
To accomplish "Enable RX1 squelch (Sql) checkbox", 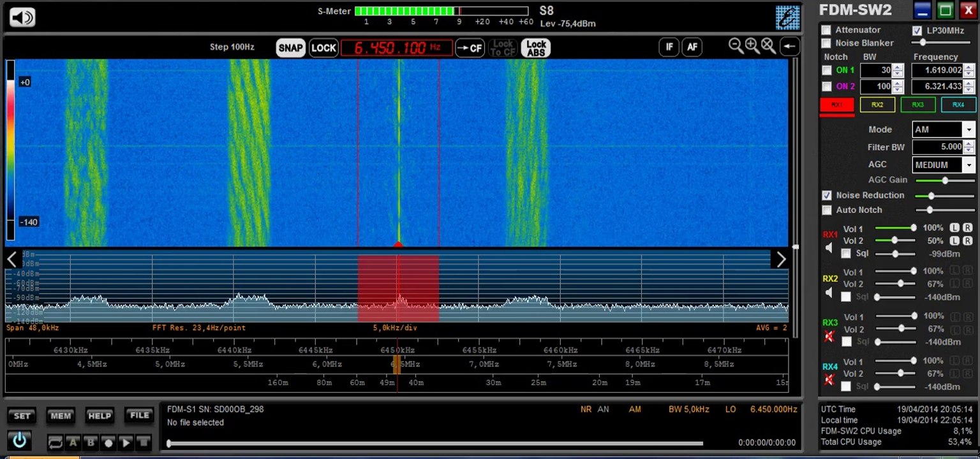I will tap(846, 254).
